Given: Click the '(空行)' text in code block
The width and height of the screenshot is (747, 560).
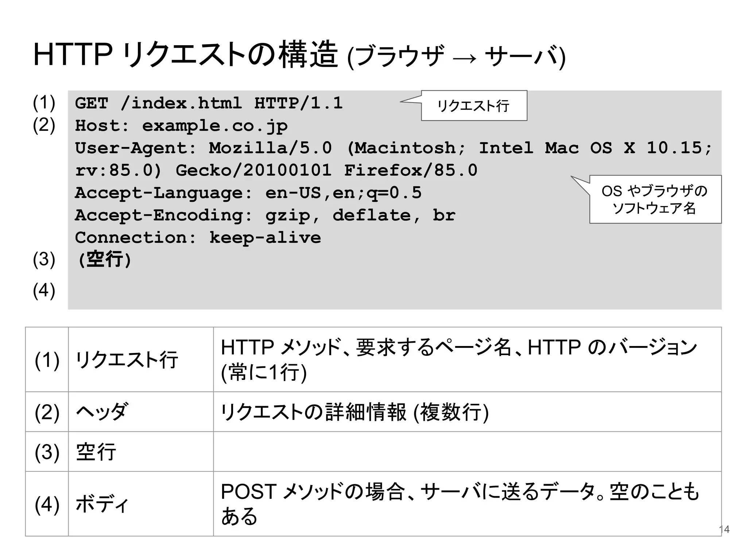Looking at the screenshot, I should pyautogui.click(x=105, y=260).
